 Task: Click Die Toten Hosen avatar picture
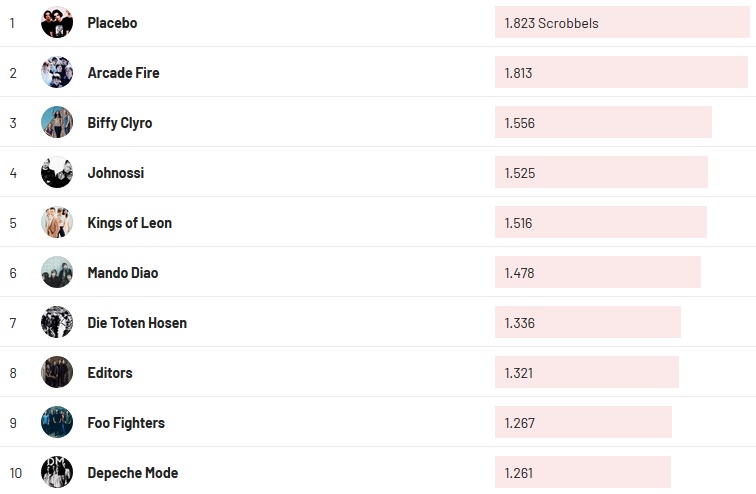tap(57, 322)
